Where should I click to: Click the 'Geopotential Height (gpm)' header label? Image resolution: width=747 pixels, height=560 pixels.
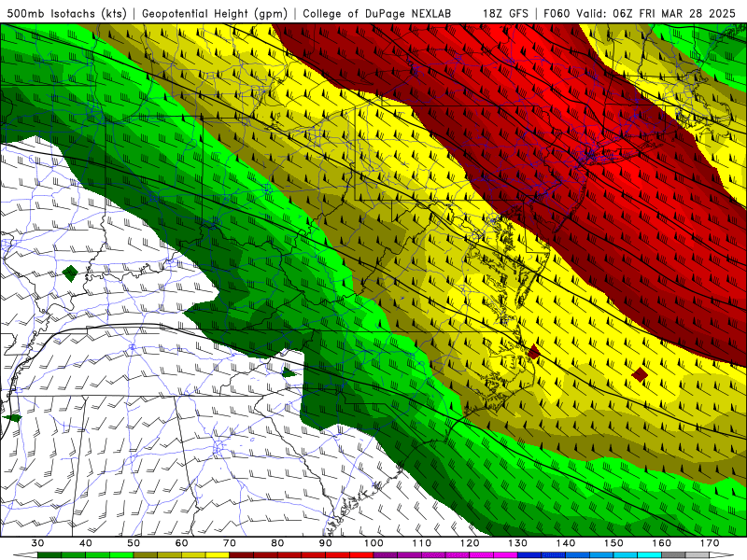(x=215, y=13)
